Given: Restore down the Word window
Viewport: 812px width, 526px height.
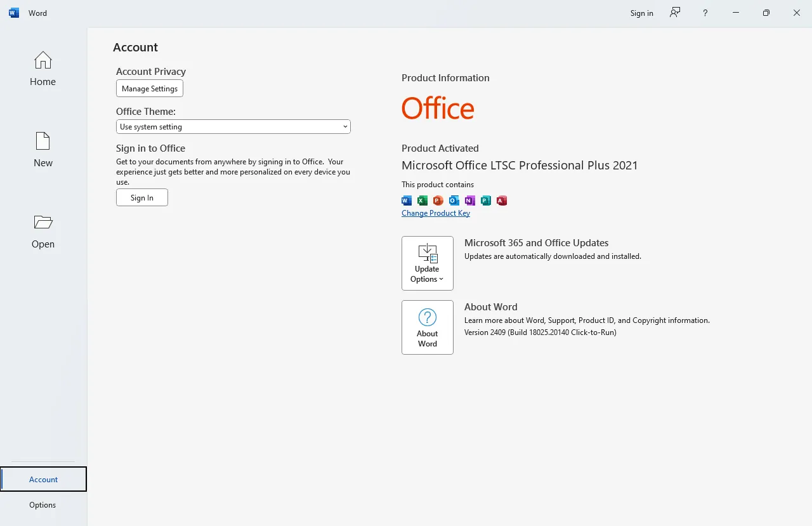Looking at the screenshot, I should click(x=766, y=13).
